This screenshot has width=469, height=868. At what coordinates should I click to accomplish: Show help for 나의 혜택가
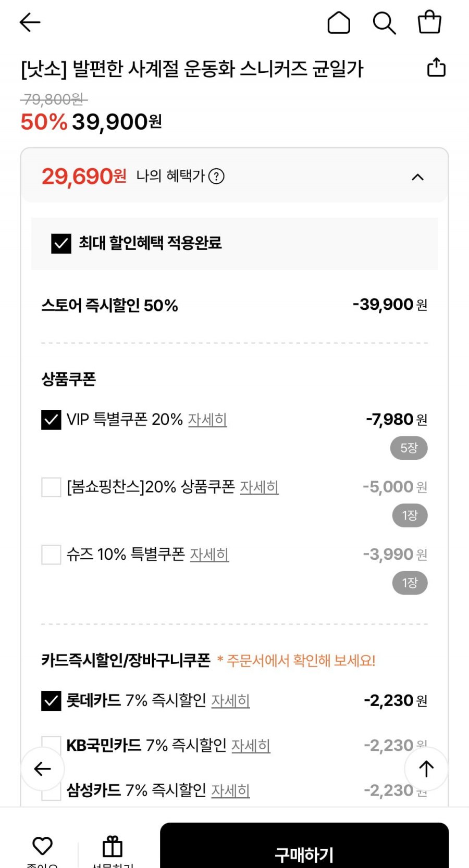click(x=216, y=177)
